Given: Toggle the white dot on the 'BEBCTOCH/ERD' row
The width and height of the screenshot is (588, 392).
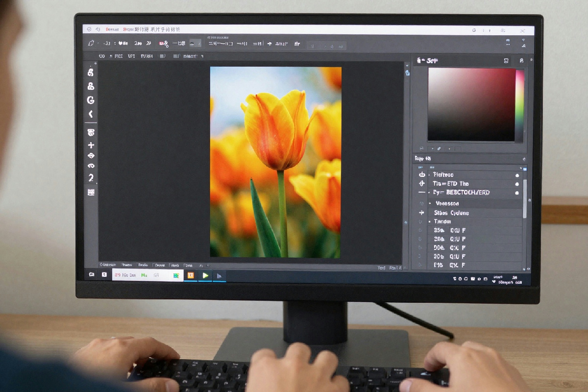Looking at the screenshot, I should 516,193.
